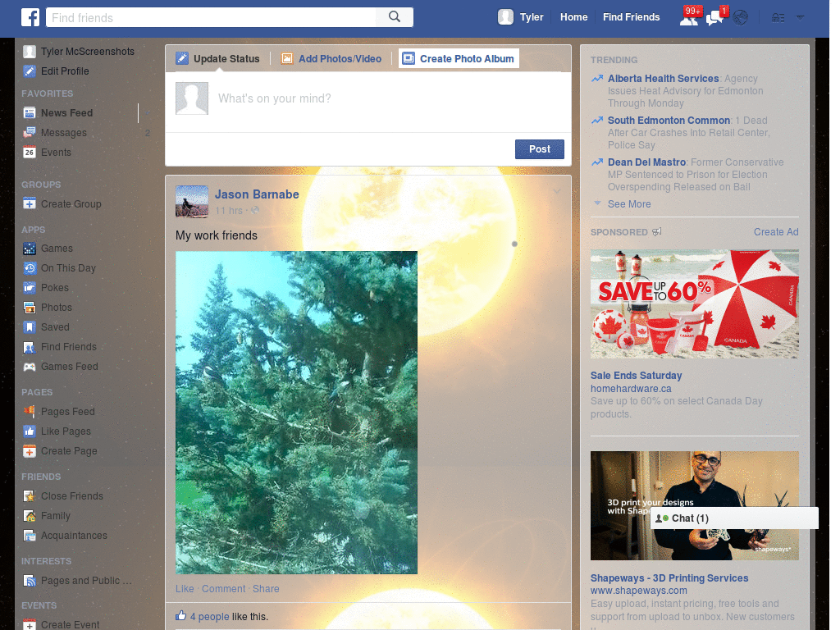Open the account menu dropdown arrow
This screenshot has height=630, width=840.
800,18
